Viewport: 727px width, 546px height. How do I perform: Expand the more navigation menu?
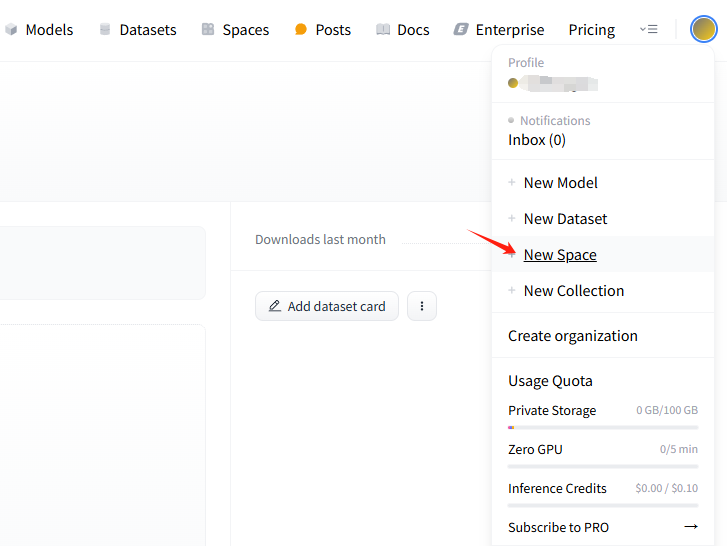coord(649,30)
